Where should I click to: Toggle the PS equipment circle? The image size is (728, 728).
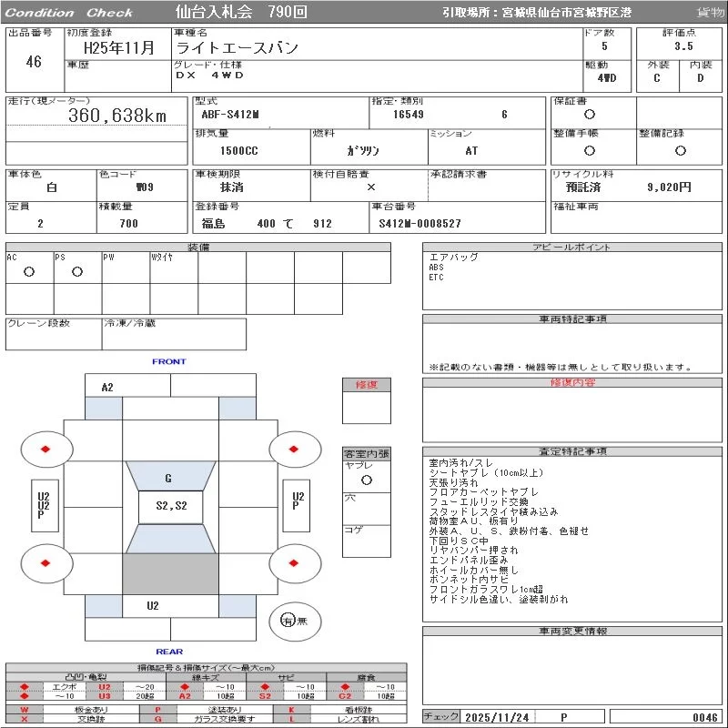(77, 272)
